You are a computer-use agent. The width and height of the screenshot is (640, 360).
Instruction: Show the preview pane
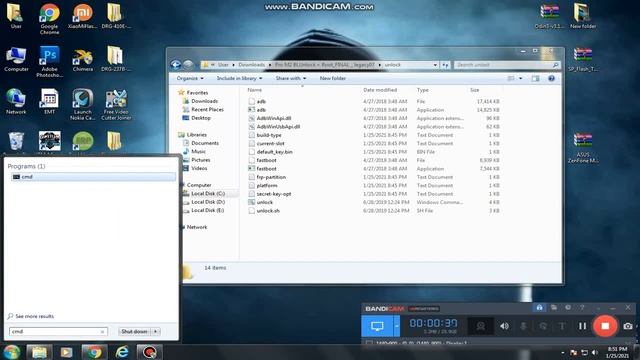tap(536, 78)
